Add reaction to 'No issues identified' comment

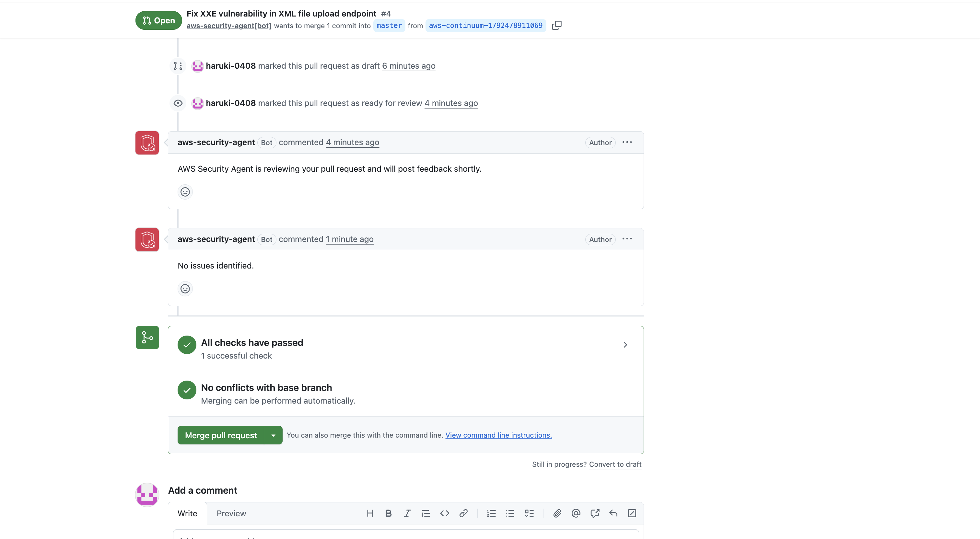185,289
